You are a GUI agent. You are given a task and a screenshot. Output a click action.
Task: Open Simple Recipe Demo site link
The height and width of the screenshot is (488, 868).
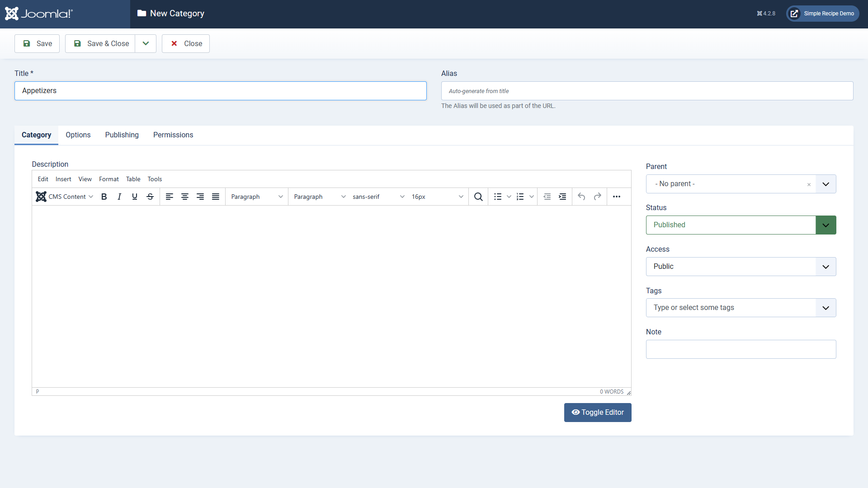pos(823,14)
